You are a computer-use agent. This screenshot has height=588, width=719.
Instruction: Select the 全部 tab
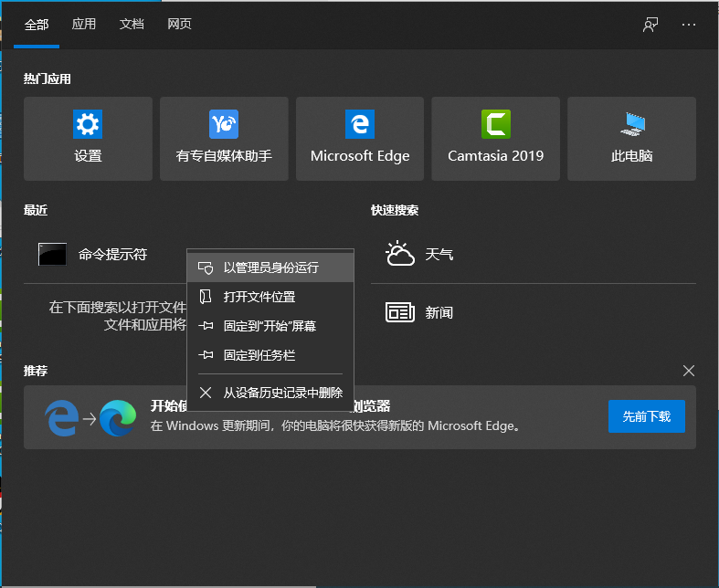[x=37, y=25]
